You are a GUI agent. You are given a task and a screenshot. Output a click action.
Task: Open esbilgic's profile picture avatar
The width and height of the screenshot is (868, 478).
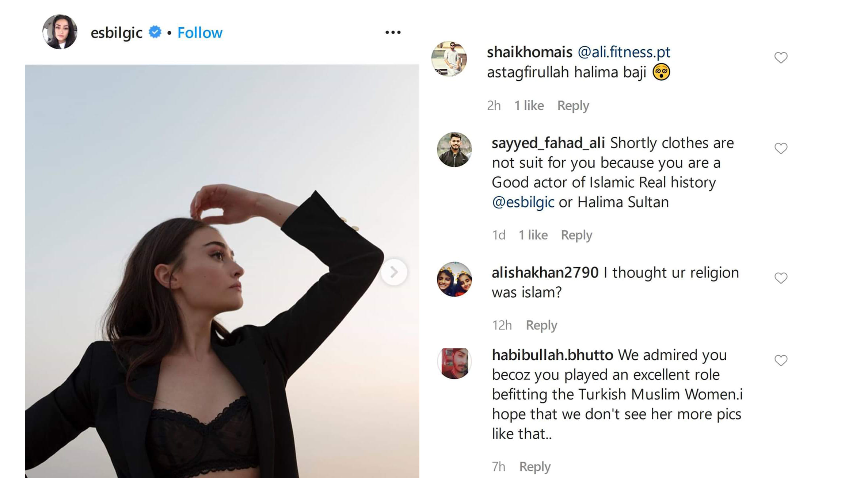pyautogui.click(x=60, y=32)
